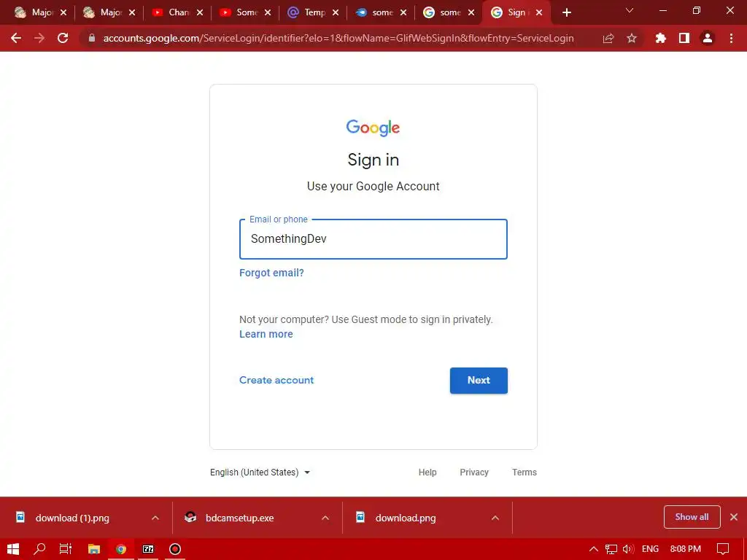Open the tab search chevron
This screenshot has width=747, height=560.
630,10
